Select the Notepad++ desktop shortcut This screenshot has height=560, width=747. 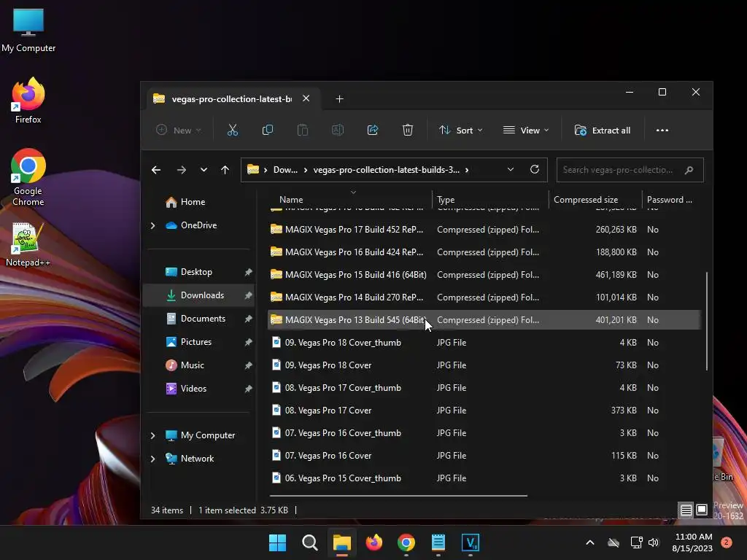click(28, 245)
